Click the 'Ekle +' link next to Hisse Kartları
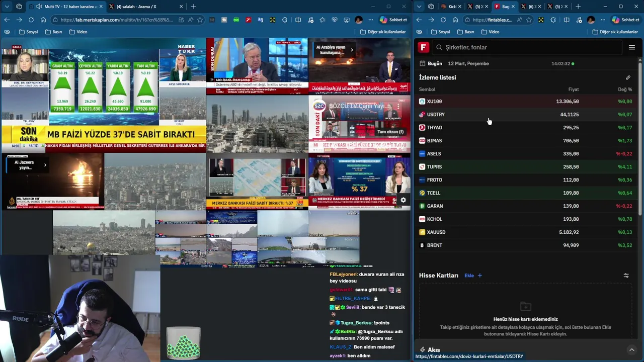This screenshot has height=362, width=644. [x=473, y=276]
